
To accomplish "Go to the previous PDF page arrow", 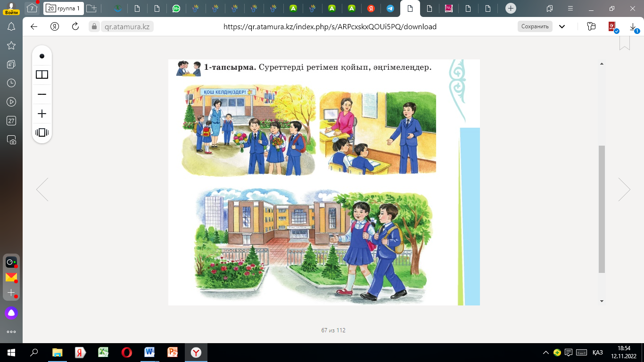I will (42, 189).
